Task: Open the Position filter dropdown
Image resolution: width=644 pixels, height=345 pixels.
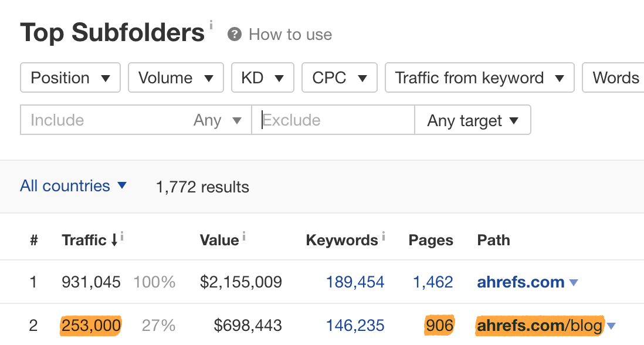Action: click(70, 78)
